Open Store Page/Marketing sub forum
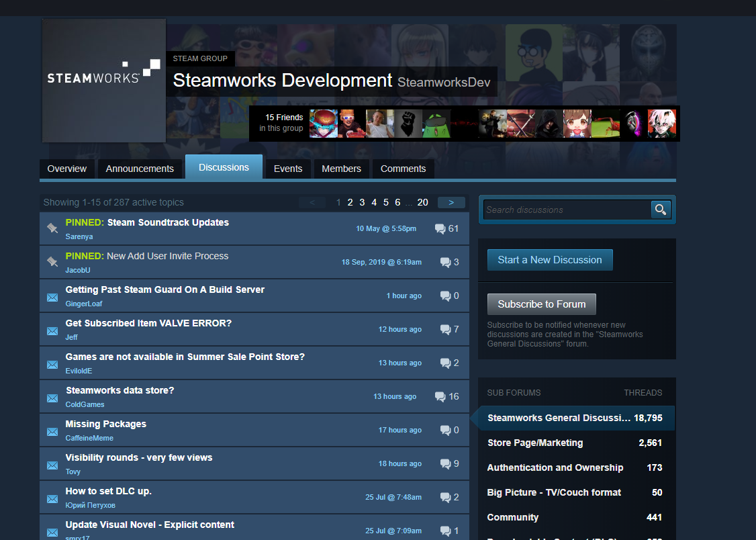Image resolution: width=756 pixels, height=540 pixels. tap(575, 443)
